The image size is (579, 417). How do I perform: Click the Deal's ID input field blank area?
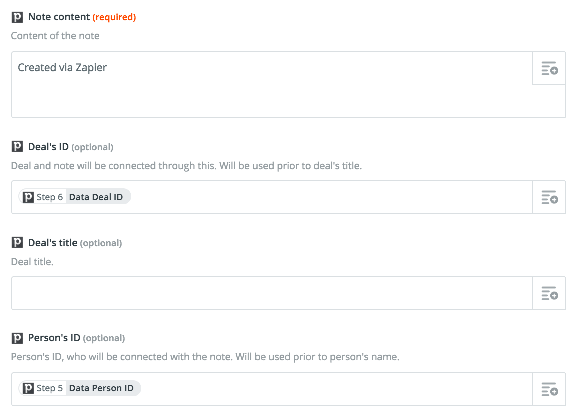click(331, 197)
